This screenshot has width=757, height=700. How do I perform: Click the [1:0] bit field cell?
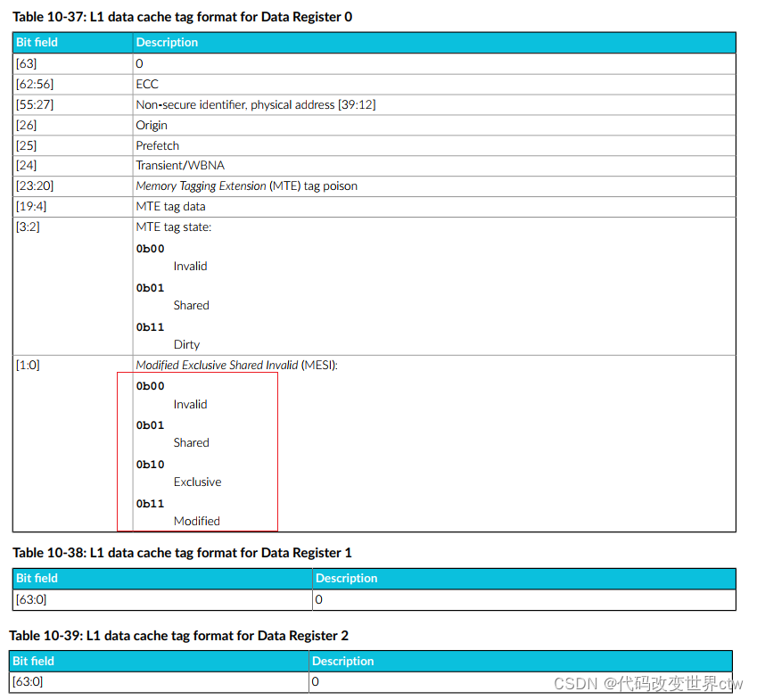73,444
